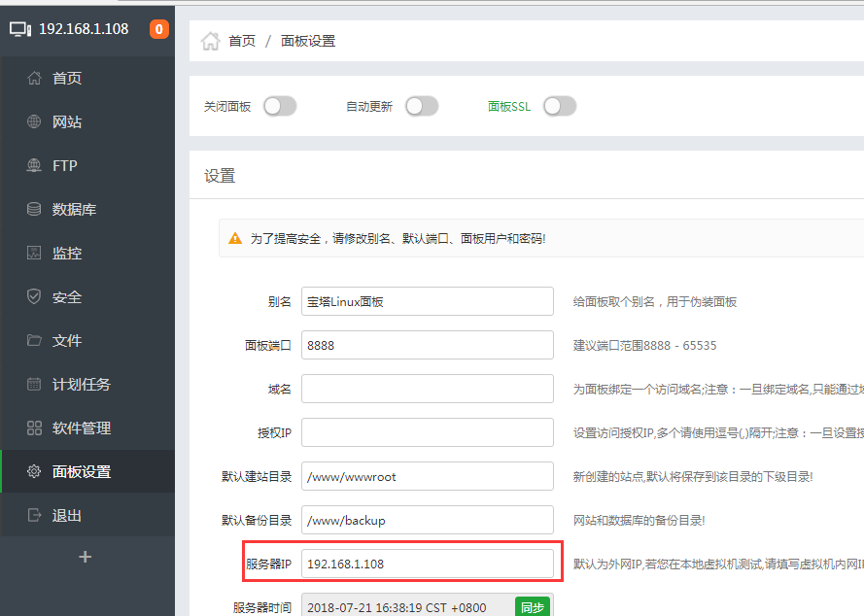Image resolution: width=864 pixels, height=616 pixels.
Task: Click the plus button under the sidebar
Action: [x=86, y=557]
